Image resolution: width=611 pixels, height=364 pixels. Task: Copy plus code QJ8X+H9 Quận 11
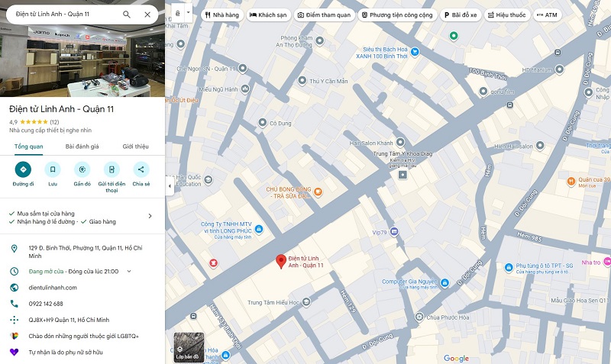69,320
